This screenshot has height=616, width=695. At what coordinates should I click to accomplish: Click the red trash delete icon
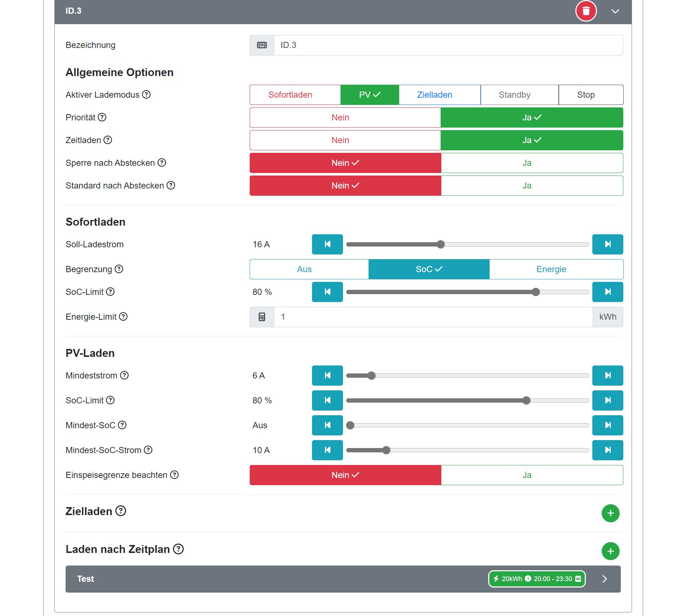pyautogui.click(x=586, y=11)
